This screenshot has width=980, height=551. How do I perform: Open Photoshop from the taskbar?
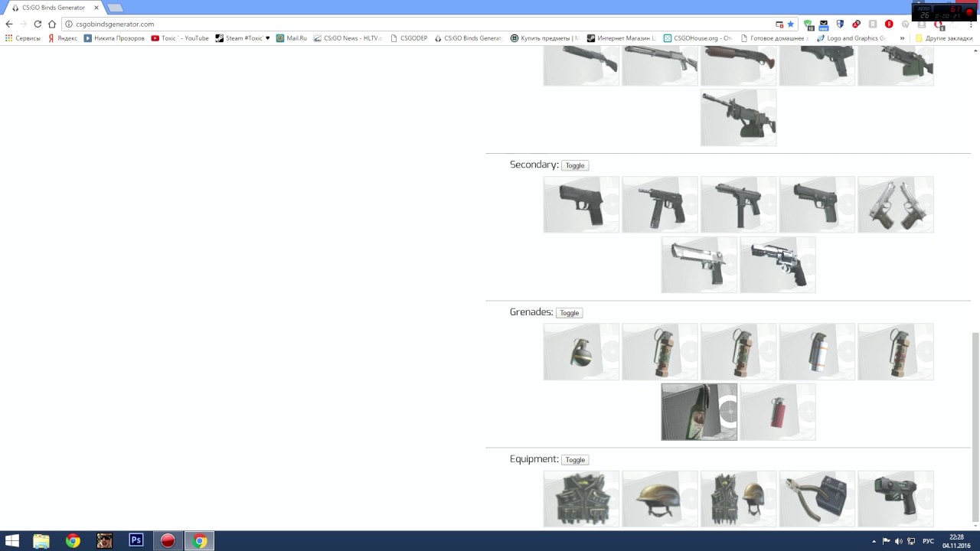[136, 541]
